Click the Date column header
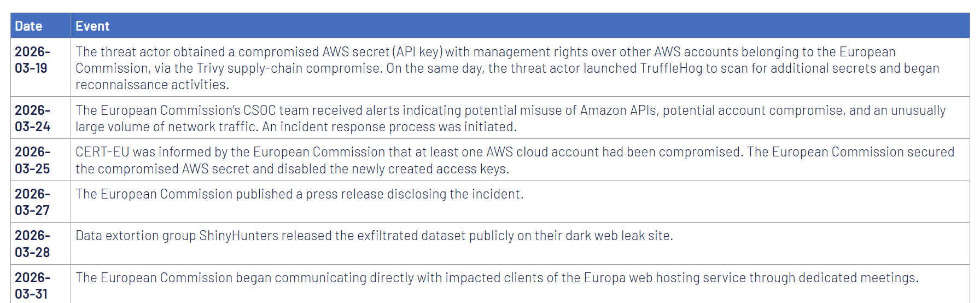Viewport: 980px width, 303px height. pos(28,26)
